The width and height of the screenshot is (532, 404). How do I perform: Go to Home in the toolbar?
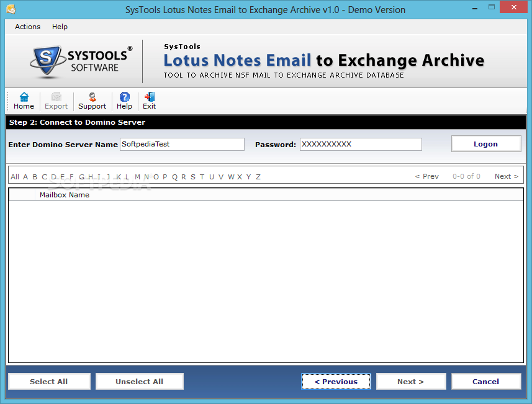[x=24, y=101]
